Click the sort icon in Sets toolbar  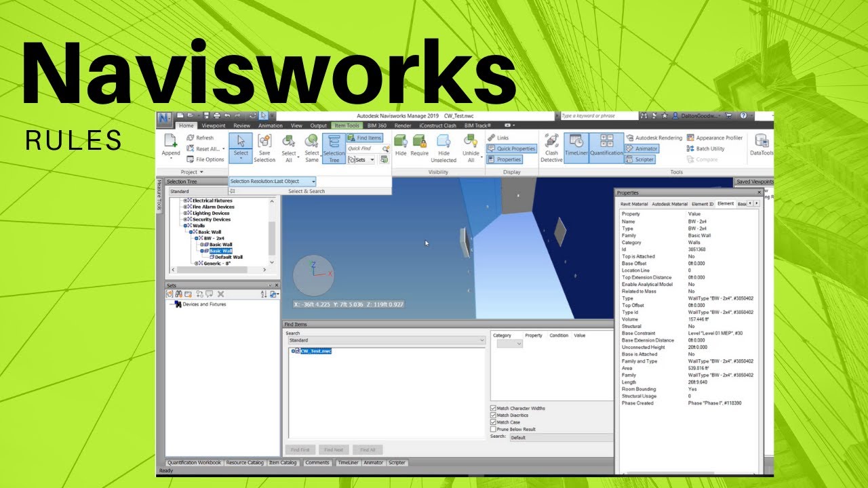coord(264,294)
